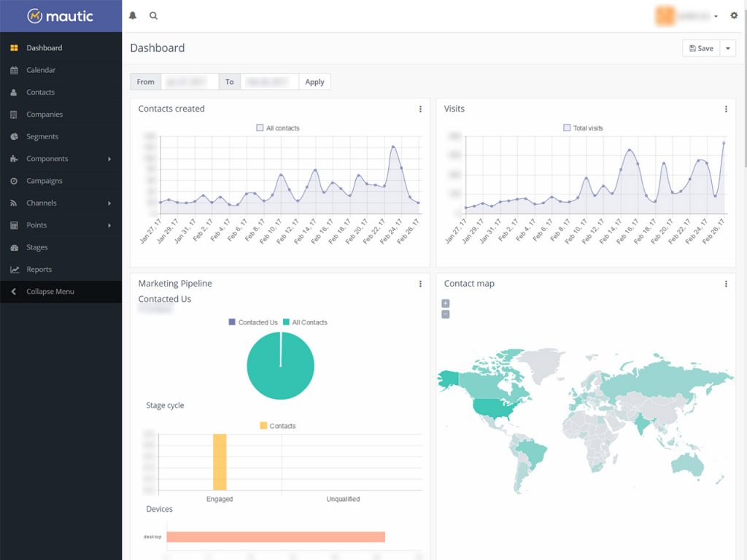
Task: Open the Save button dropdown arrow
Action: (728, 48)
